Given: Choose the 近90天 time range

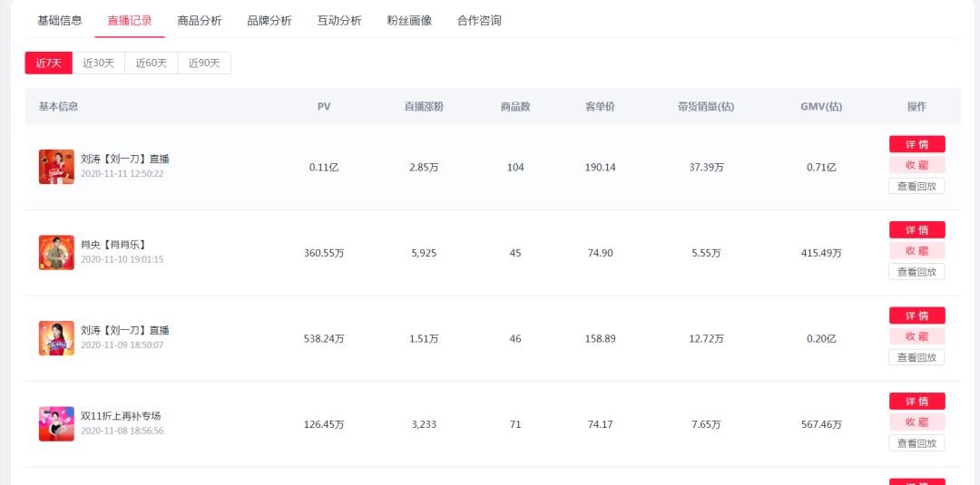Looking at the screenshot, I should pyautogui.click(x=204, y=63).
